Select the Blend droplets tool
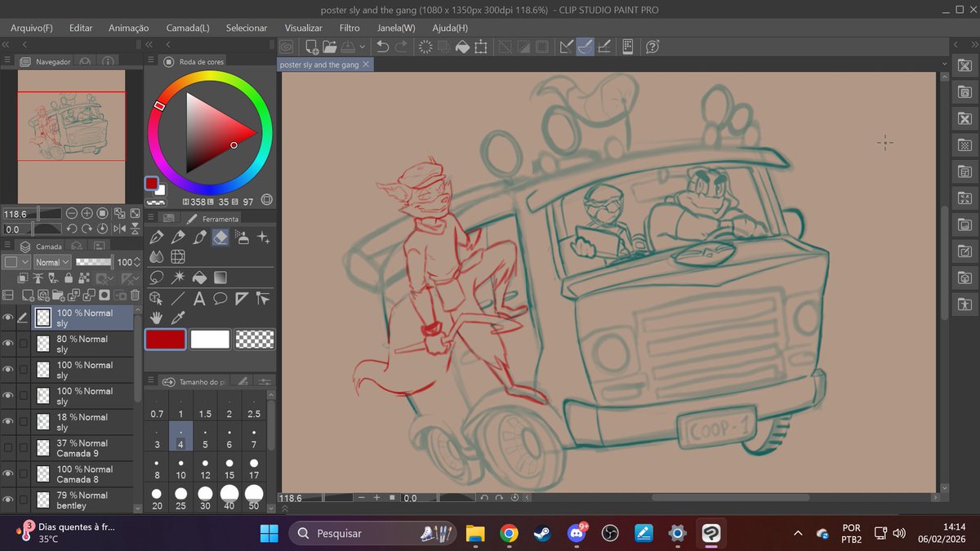 click(157, 258)
